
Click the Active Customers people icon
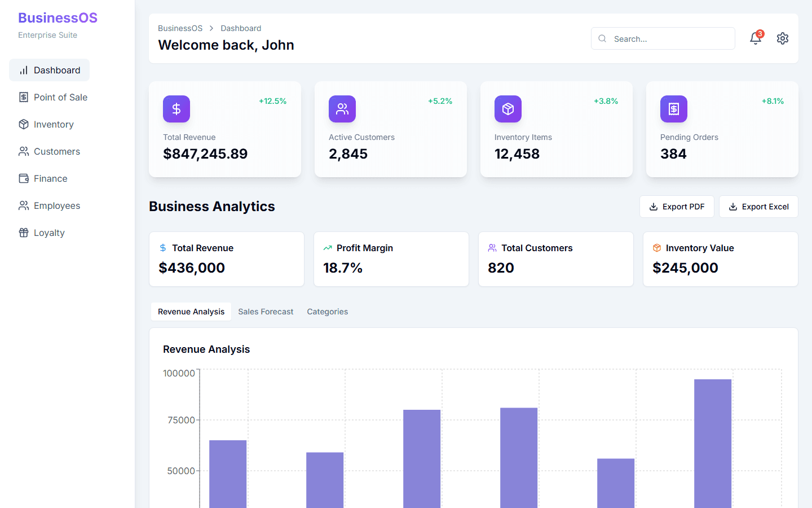342,109
